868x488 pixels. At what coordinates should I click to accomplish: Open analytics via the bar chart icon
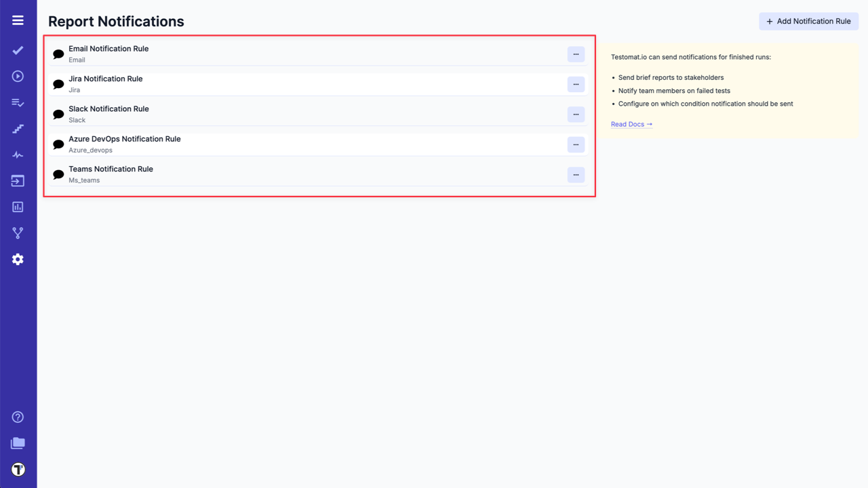(18, 207)
